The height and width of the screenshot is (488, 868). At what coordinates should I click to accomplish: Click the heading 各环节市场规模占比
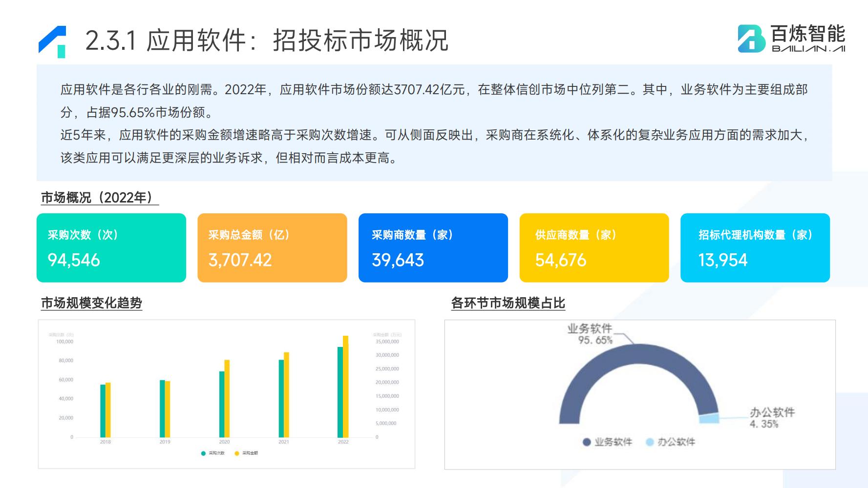point(508,303)
